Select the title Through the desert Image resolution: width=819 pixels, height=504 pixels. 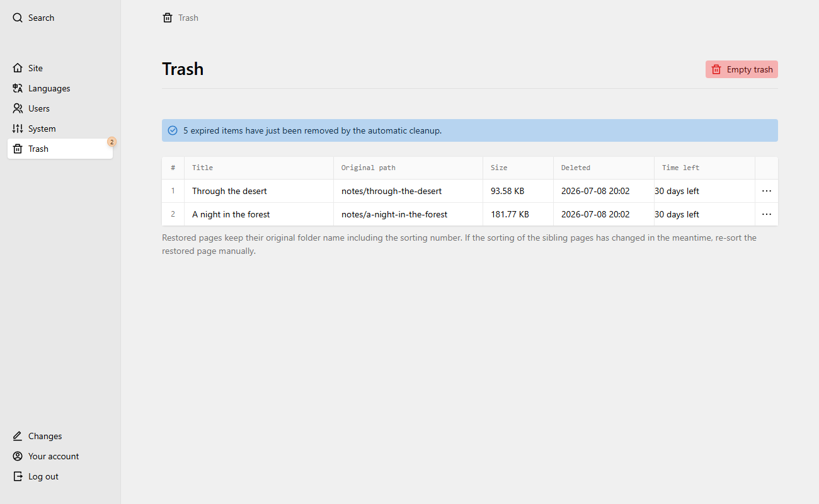(x=229, y=191)
